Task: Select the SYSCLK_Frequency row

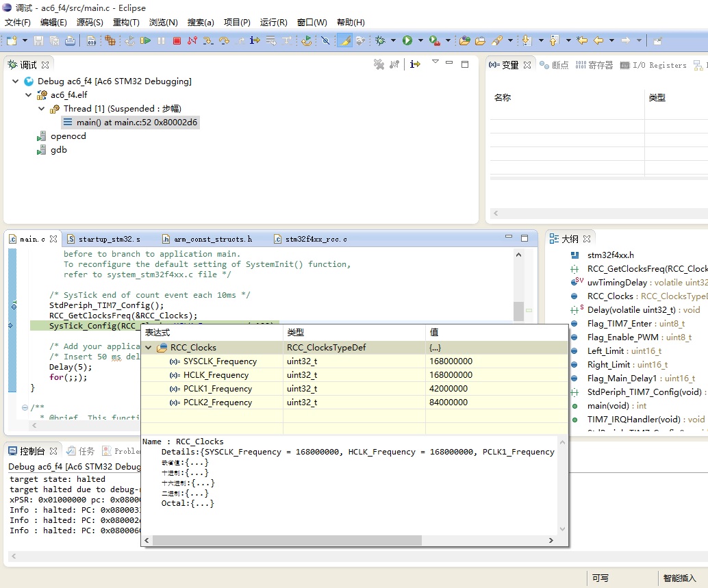Action: point(355,361)
